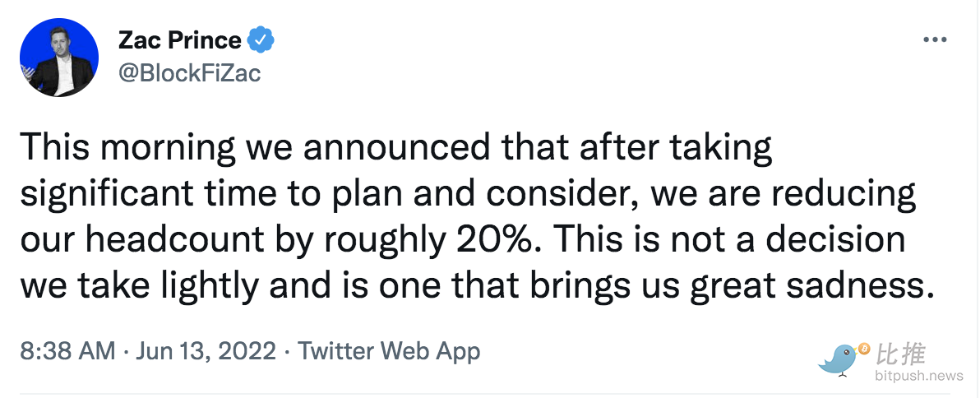Select the Jun 13, 2022 date
The image size is (980, 398).
pyautogui.click(x=205, y=350)
